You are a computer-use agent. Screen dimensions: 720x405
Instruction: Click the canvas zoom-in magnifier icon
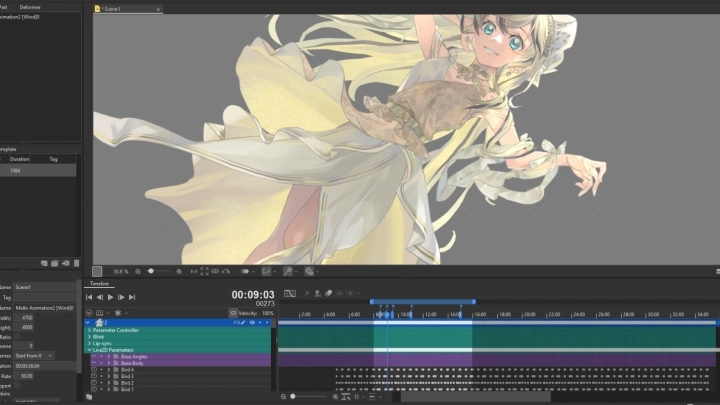point(179,271)
